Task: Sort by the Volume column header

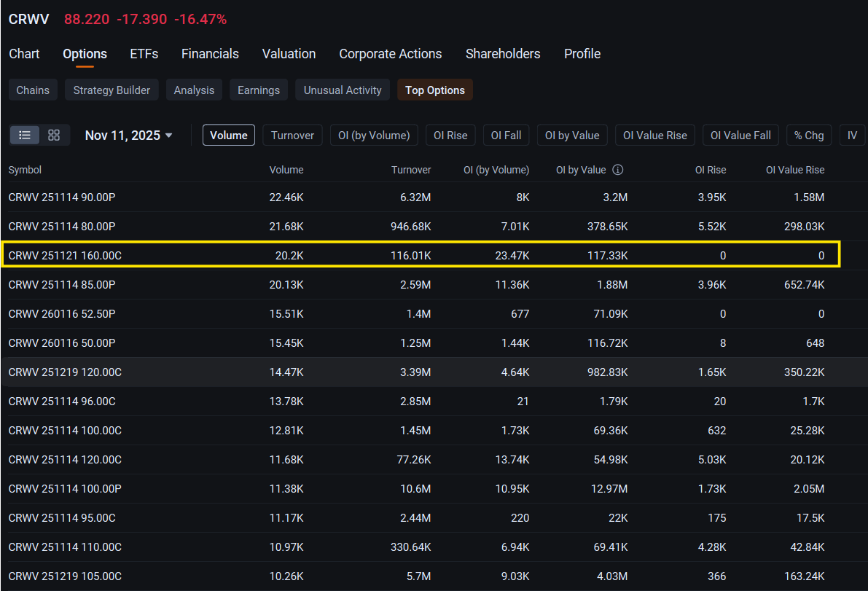Action: (286, 170)
